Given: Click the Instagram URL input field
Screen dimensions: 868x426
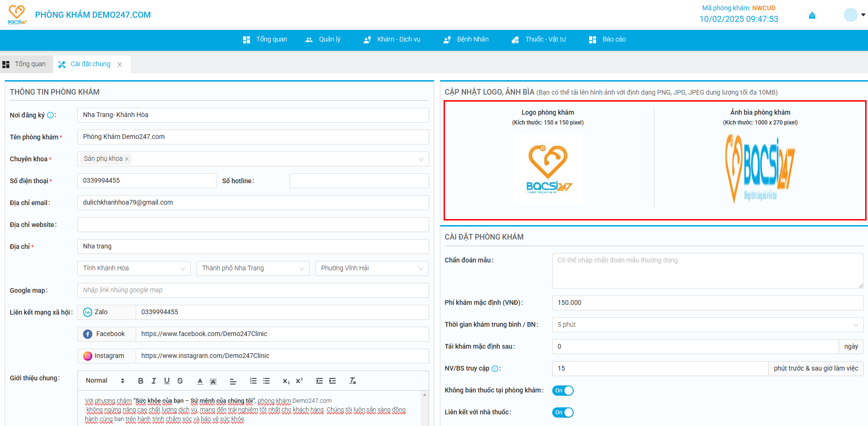Looking at the screenshot, I should [282, 356].
